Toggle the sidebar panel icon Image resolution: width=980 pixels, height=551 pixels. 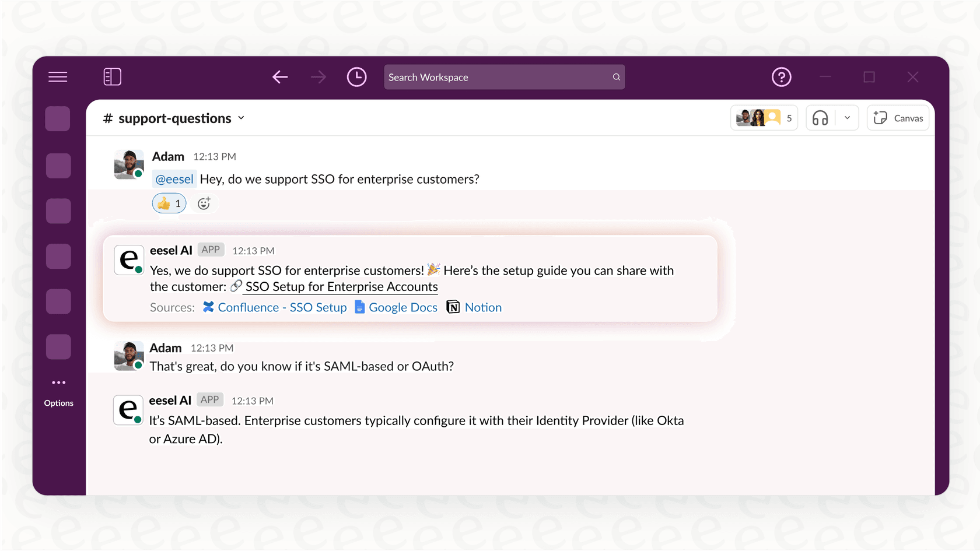(112, 76)
